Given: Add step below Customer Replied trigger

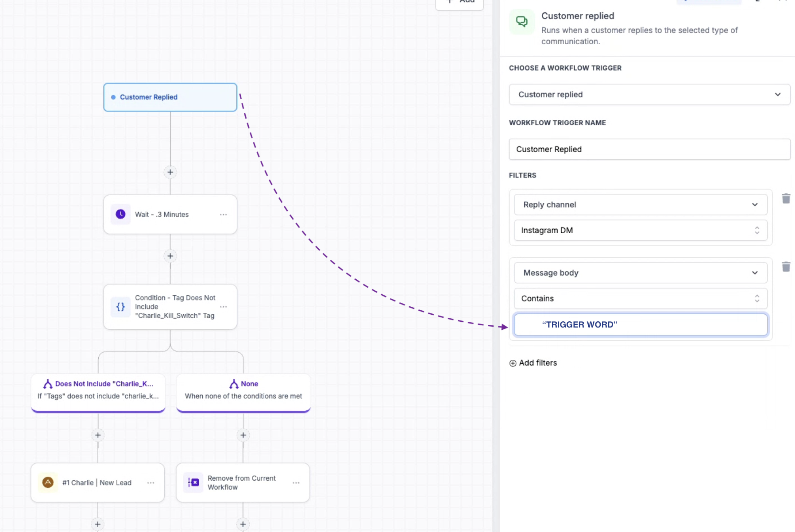Looking at the screenshot, I should click(170, 172).
